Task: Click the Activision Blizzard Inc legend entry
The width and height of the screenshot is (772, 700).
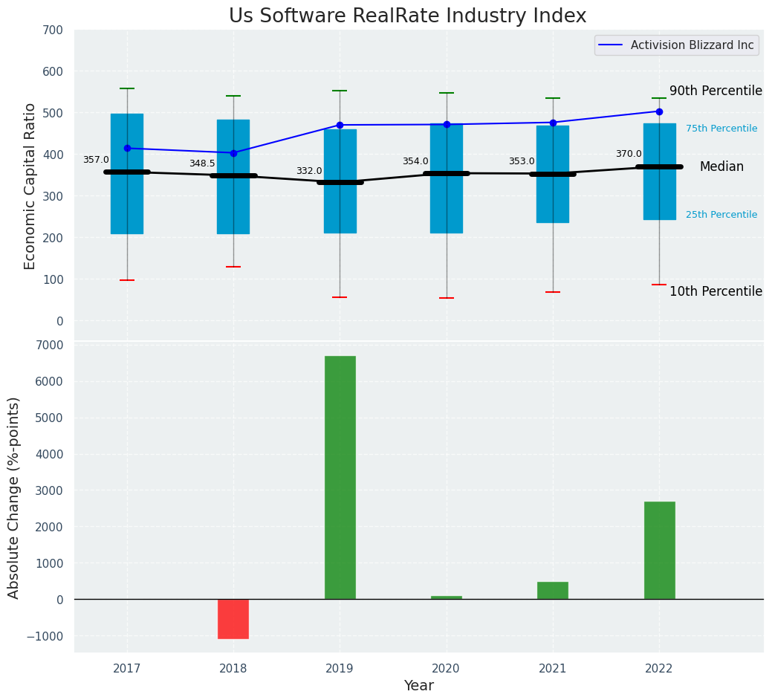Action: pyautogui.click(x=692, y=45)
